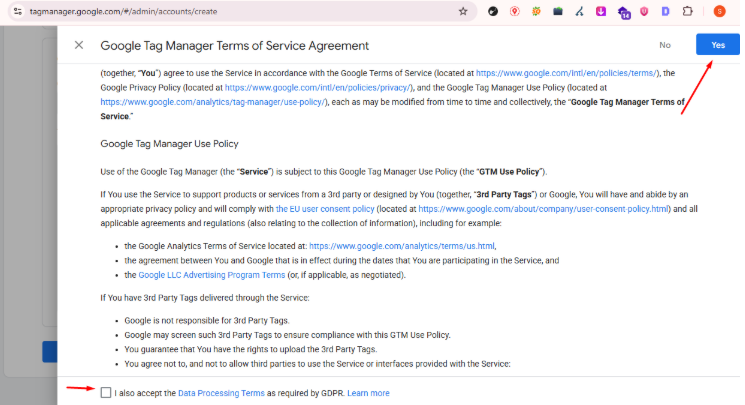Open the EU user consent policy link
This screenshot has height=405, width=745.
coord(325,209)
